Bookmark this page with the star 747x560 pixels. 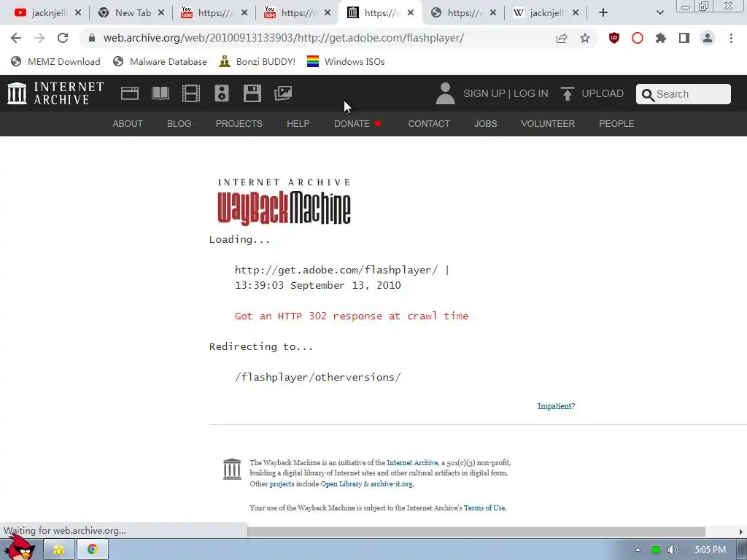pos(585,38)
